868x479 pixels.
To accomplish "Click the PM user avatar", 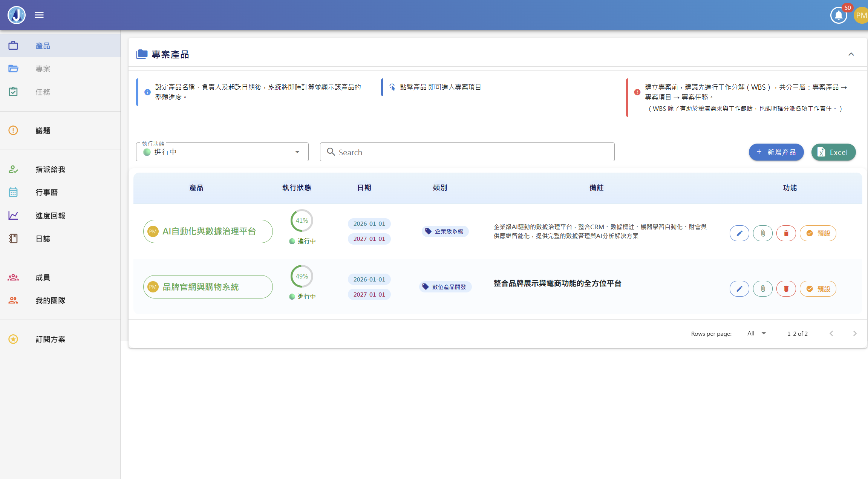I will [x=861, y=15].
